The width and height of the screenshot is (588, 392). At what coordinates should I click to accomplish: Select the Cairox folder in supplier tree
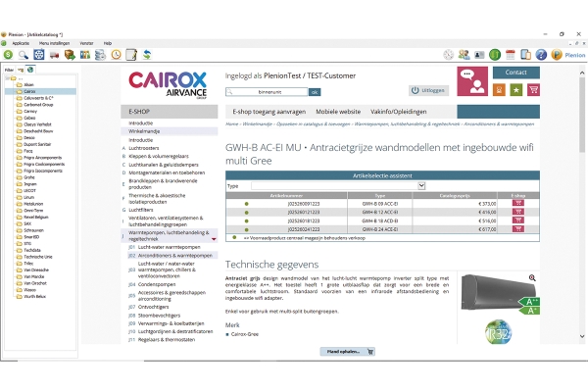(29, 91)
